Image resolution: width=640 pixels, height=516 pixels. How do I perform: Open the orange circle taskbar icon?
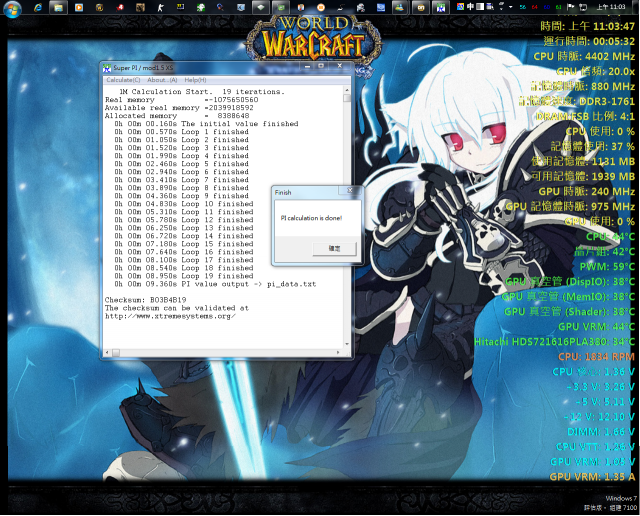[321, 7]
